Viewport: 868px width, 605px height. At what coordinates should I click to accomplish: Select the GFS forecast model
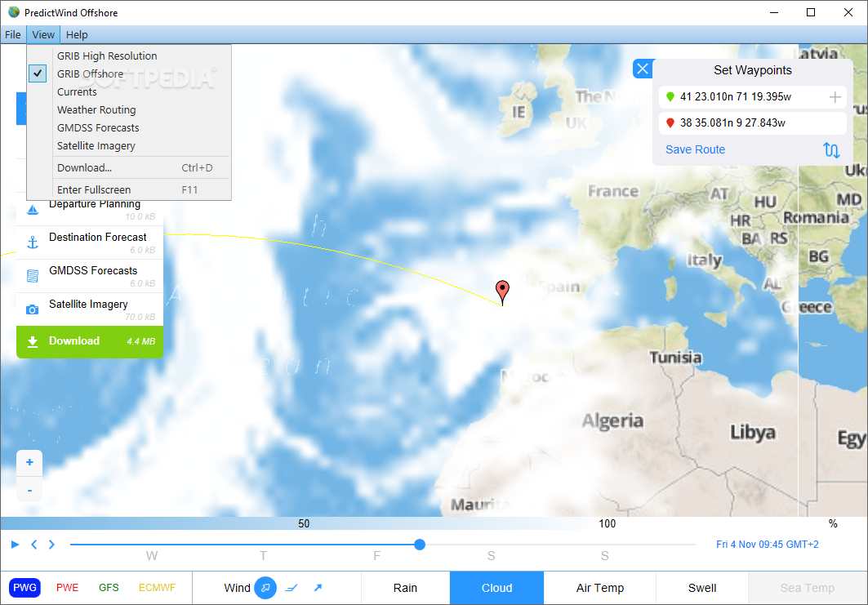[109, 588]
